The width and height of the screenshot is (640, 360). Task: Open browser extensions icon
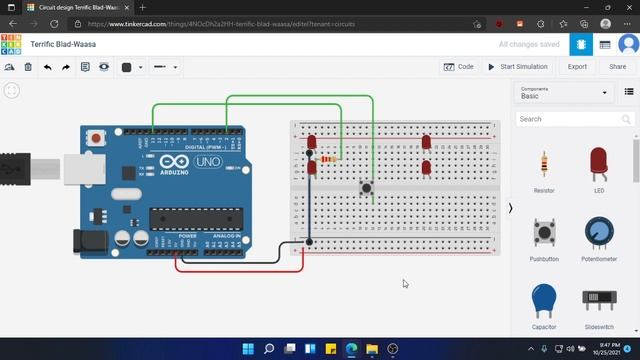[x=540, y=24]
